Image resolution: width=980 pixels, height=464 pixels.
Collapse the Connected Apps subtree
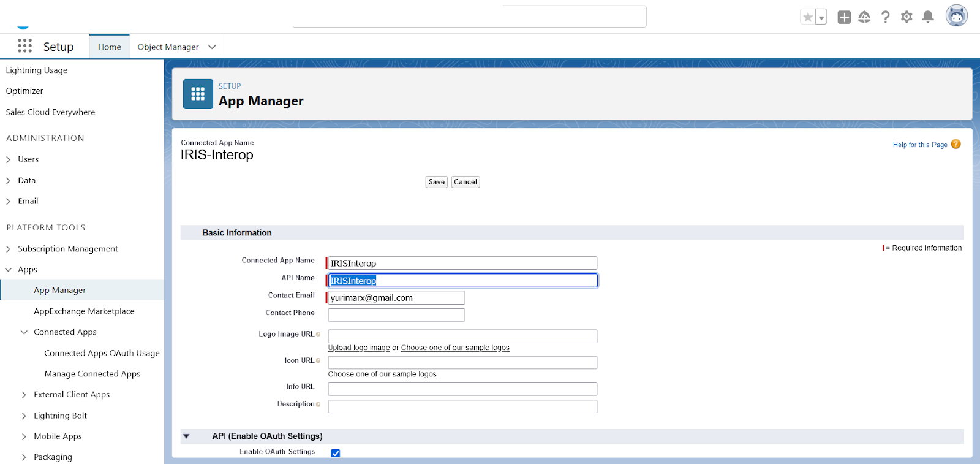click(x=24, y=332)
